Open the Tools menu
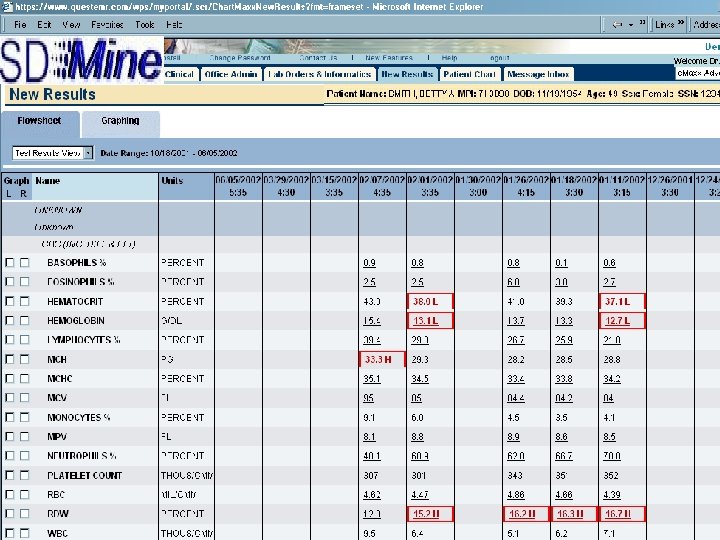 click(145, 24)
